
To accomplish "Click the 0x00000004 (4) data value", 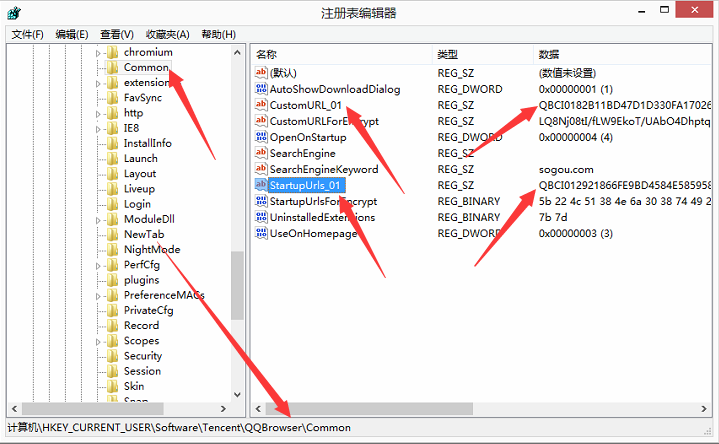I will [x=575, y=137].
